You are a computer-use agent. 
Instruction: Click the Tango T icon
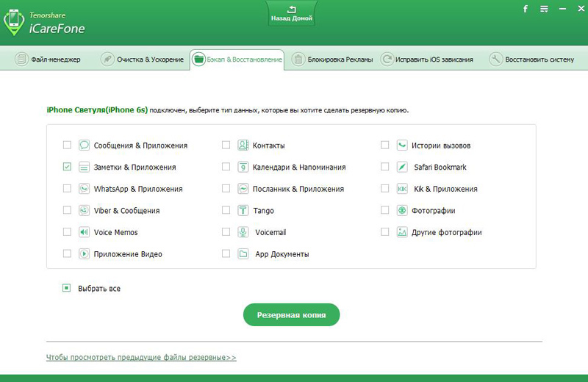click(x=243, y=210)
